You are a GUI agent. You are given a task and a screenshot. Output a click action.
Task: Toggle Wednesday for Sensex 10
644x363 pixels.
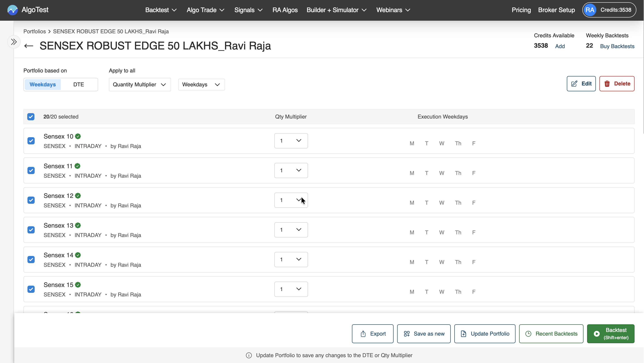pyautogui.click(x=441, y=143)
